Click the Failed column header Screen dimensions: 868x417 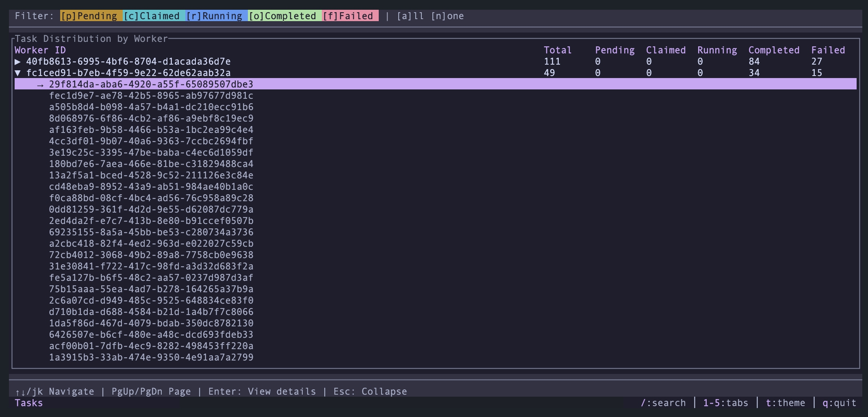pos(828,50)
